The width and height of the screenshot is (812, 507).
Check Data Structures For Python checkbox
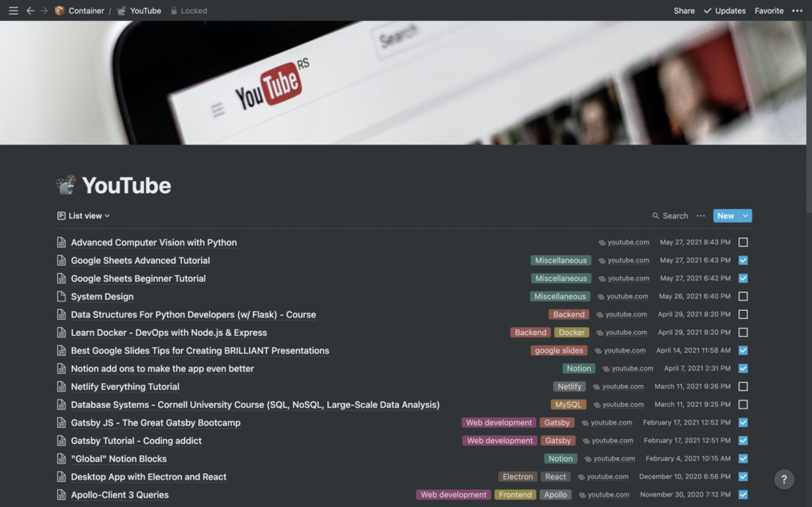(x=743, y=315)
